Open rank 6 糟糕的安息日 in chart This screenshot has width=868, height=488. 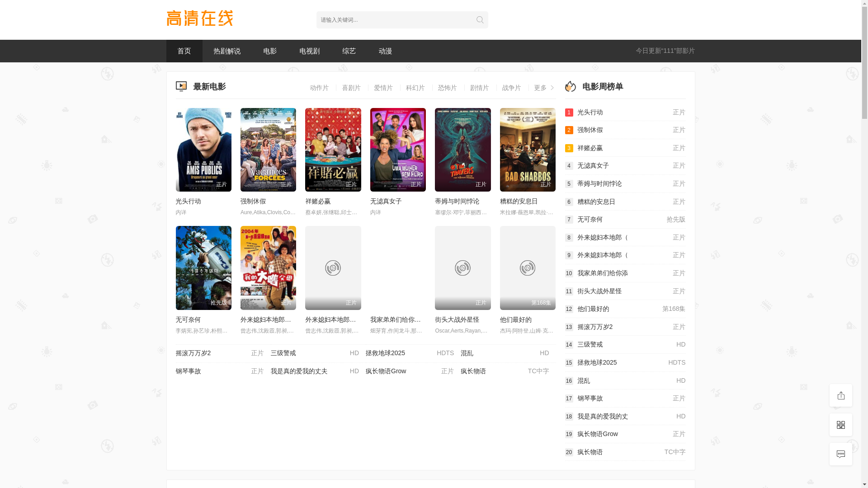click(x=625, y=202)
